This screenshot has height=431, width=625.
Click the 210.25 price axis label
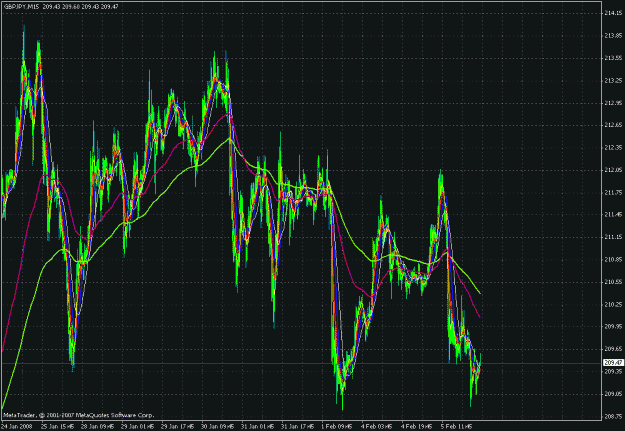[x=613, y=304]
